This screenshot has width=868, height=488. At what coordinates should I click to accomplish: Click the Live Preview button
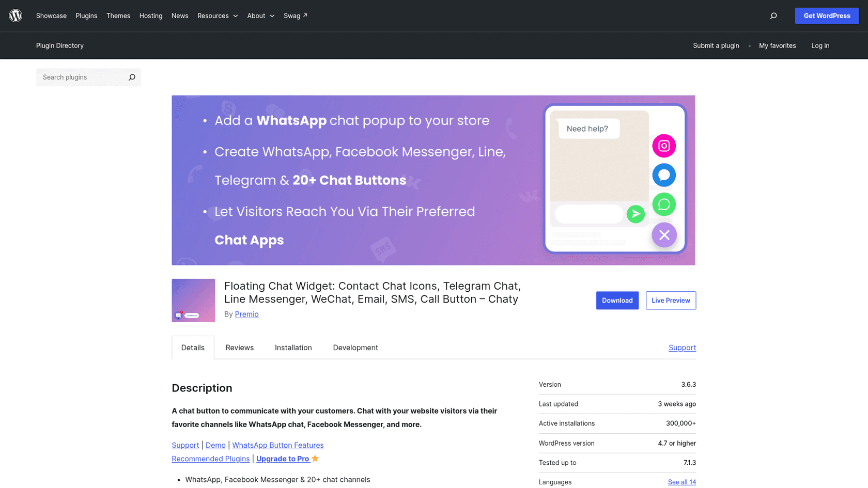(x=671, y=301)
